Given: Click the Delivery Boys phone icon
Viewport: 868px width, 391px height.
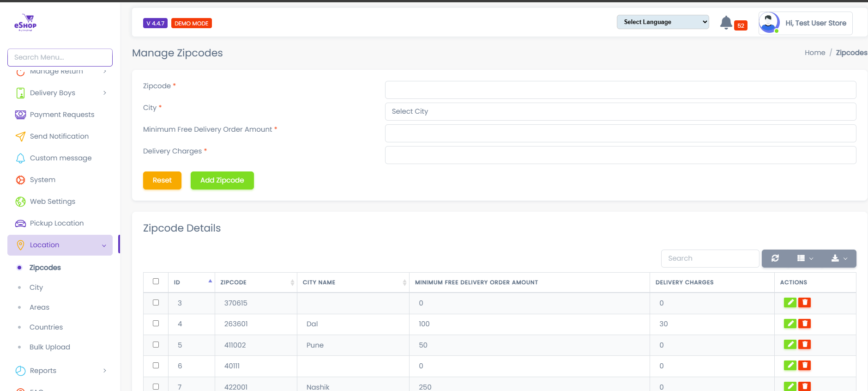Looking at the screenshot, I should point(20,93).
